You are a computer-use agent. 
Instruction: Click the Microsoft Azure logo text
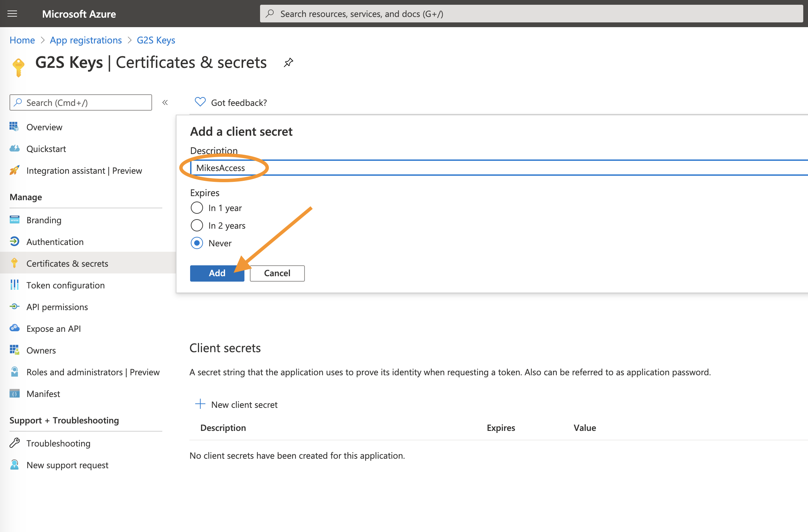(79, 14)
